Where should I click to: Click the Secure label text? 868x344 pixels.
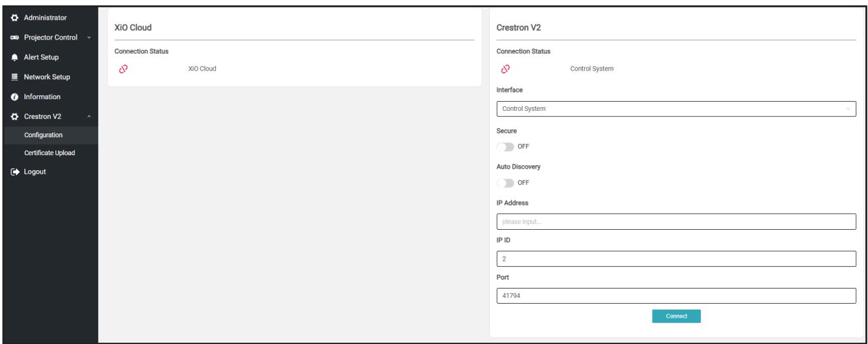tap(506, 131)
